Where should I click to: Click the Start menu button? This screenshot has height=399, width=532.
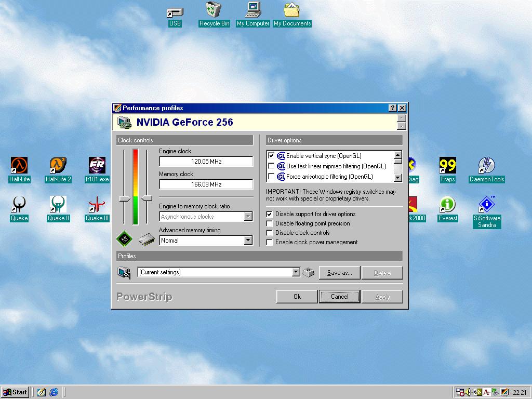[15, 392]
